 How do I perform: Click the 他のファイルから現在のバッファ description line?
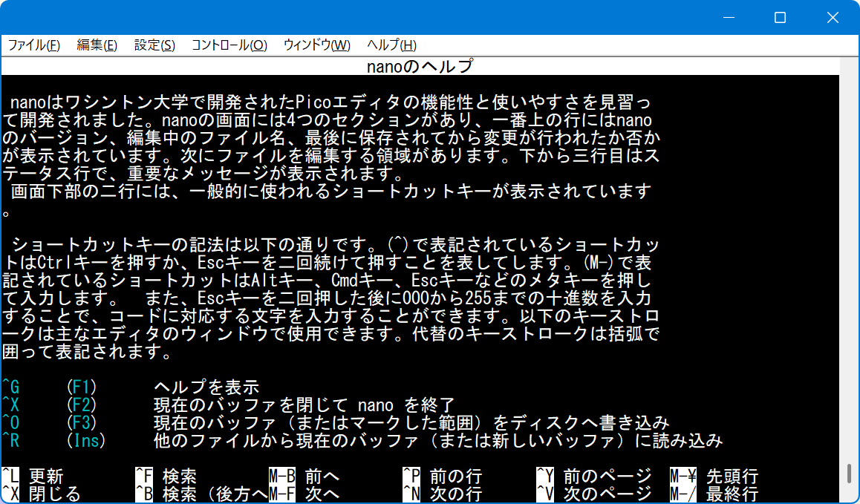[x=438, y=440]
